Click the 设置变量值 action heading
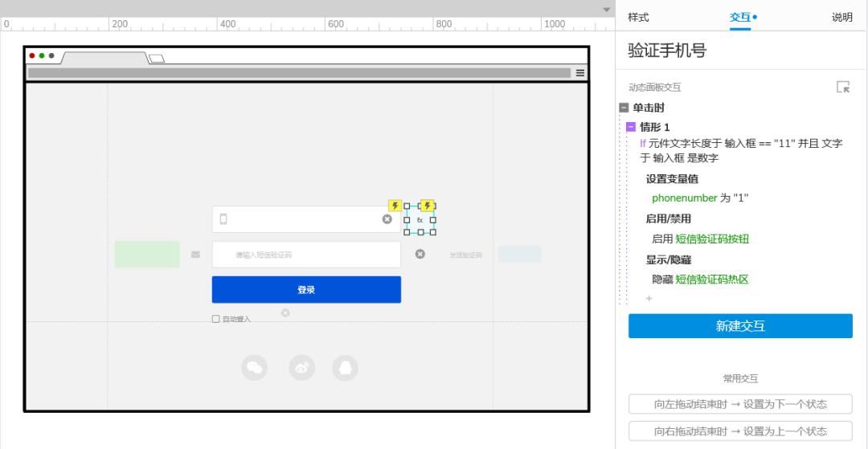 672,179
